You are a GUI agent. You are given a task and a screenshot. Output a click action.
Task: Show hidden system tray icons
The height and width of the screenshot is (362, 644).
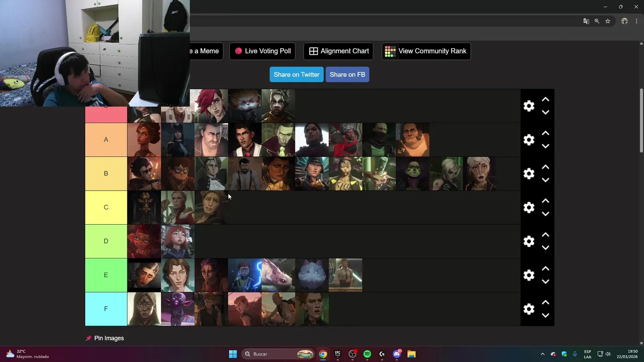(542, 354)
